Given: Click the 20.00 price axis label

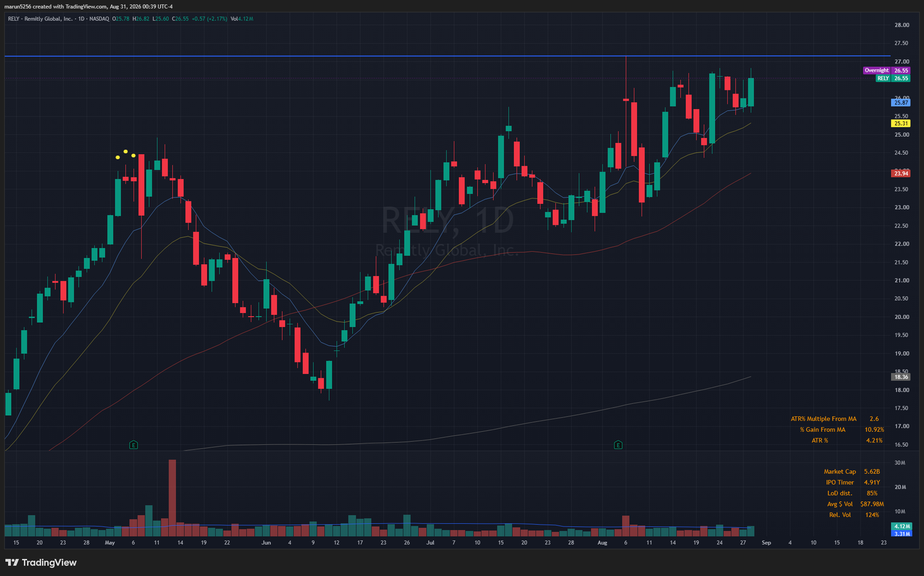Looking at the screenshot, I should tap(902, 317).
